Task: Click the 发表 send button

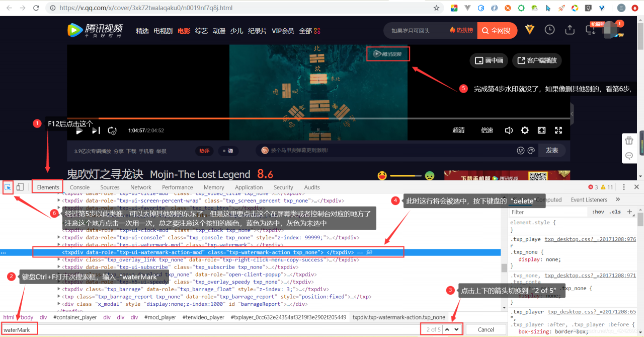Action: [552, 151]
